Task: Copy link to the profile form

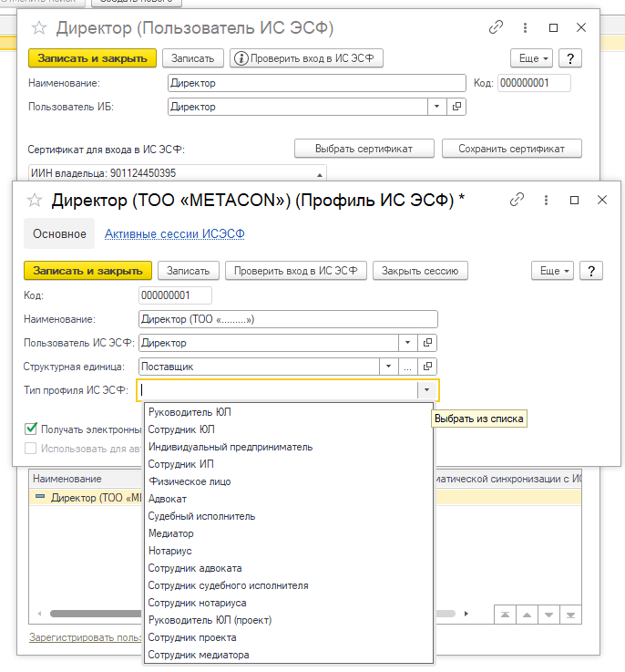Action: 517,200
